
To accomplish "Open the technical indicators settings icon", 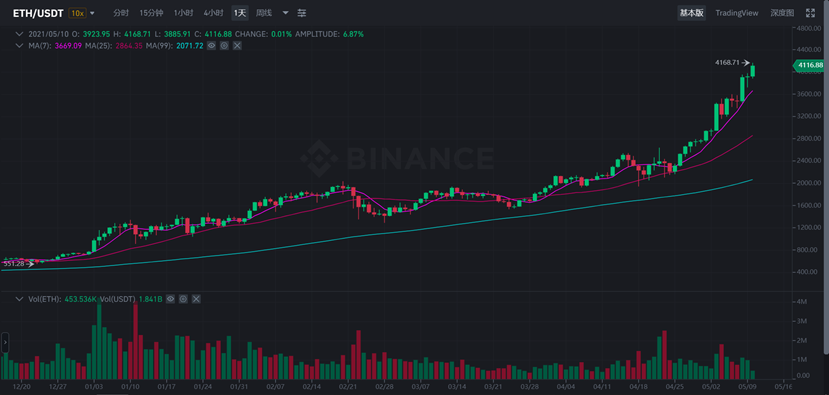I will pyautogui.click(x=301, y=13).
